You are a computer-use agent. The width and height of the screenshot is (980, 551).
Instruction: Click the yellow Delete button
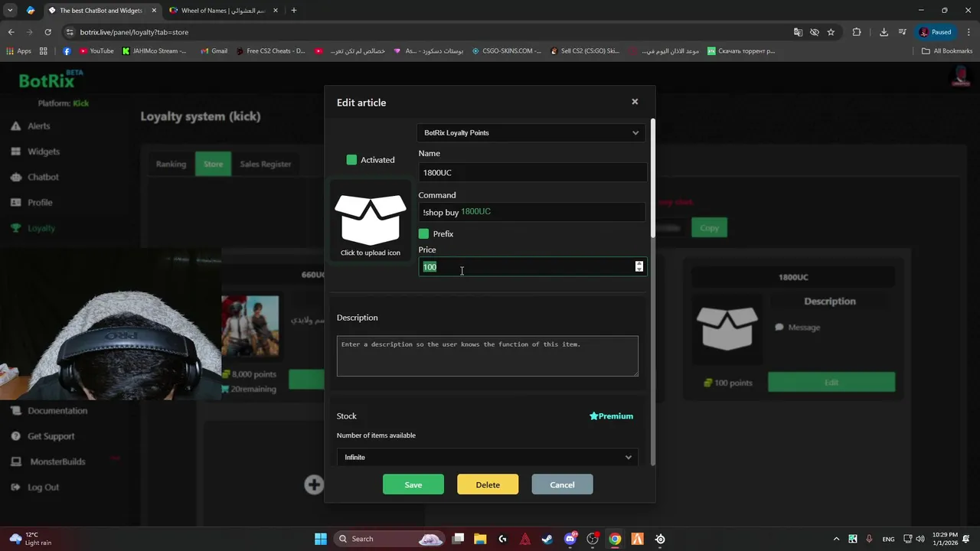pyautogui.click(x=488, y=485)
